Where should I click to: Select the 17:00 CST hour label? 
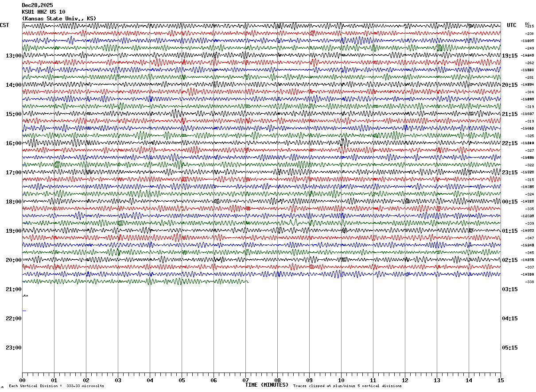pyautogui.click(x=14, y=173)
